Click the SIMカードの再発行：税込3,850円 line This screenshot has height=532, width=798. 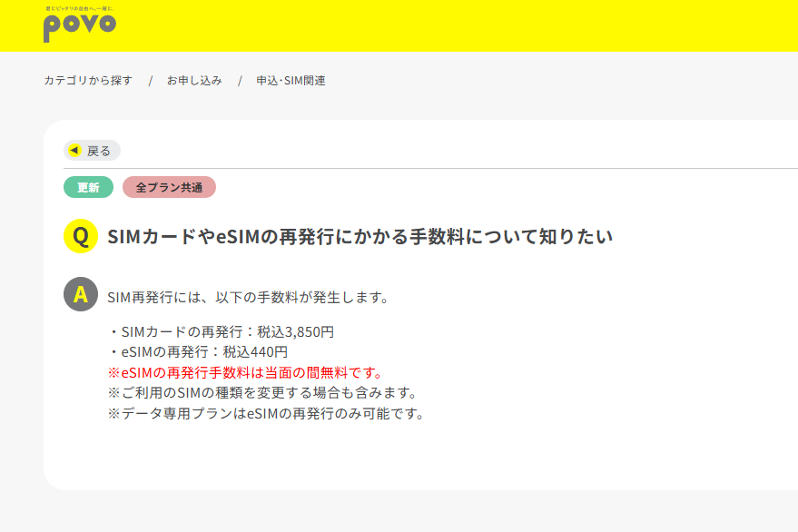(222, 332)
